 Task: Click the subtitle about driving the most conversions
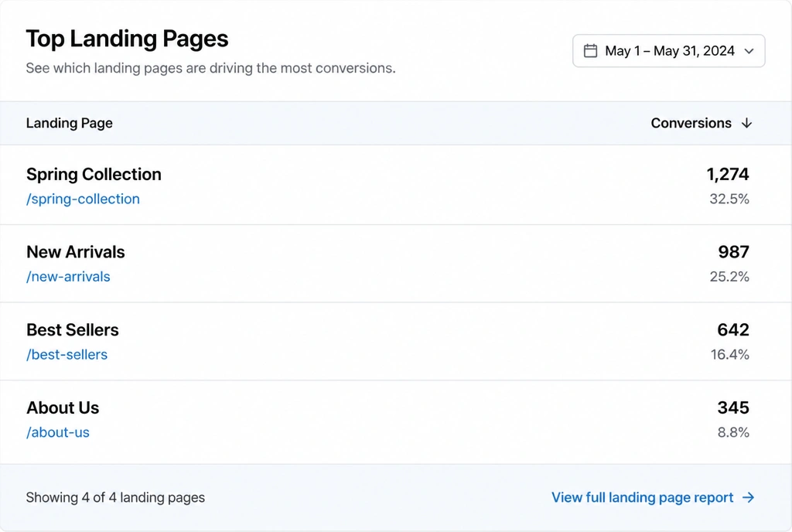click(x=210, y=68)
